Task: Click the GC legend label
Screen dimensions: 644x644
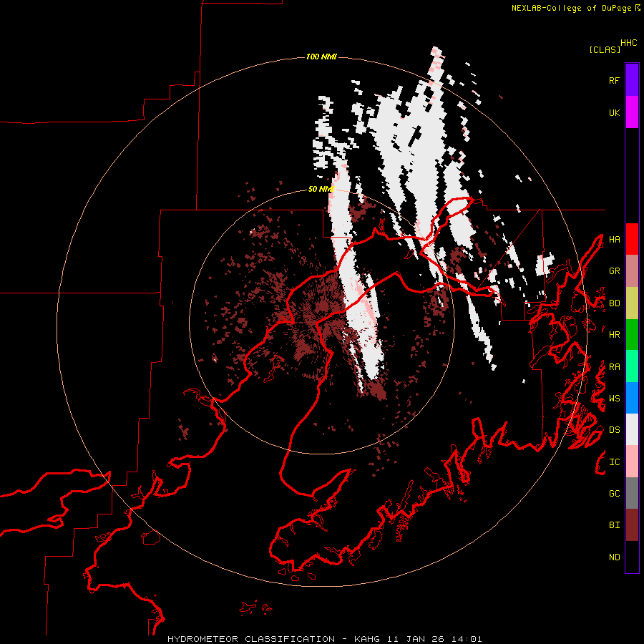Action: coord(614,494)
